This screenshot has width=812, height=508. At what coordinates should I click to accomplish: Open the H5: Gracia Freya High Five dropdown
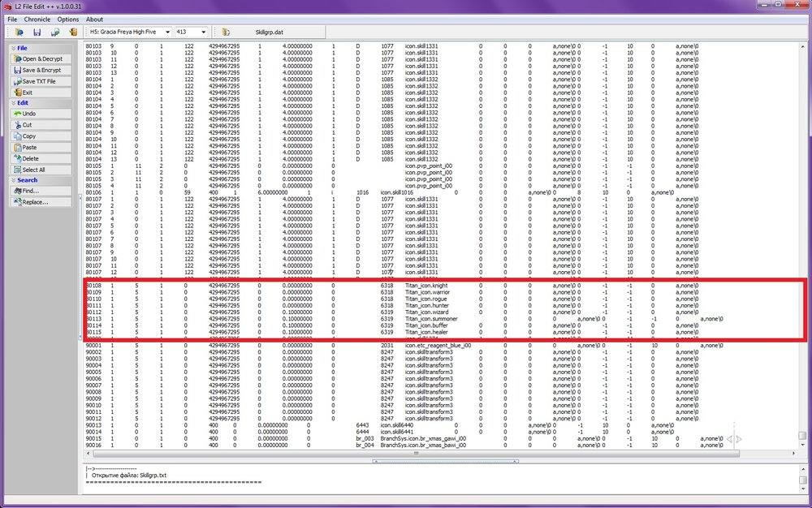[126, 32]
